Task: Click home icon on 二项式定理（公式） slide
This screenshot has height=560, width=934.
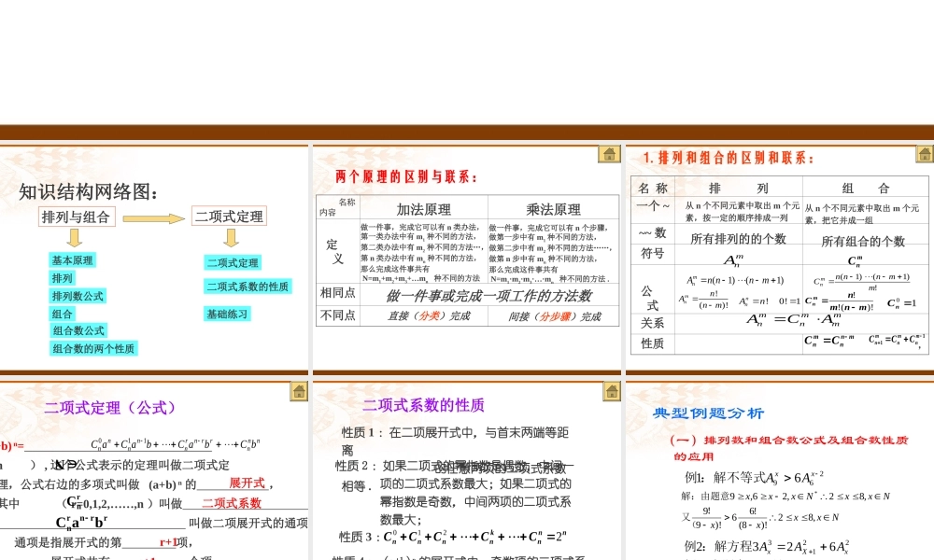Action: [299, 391]
